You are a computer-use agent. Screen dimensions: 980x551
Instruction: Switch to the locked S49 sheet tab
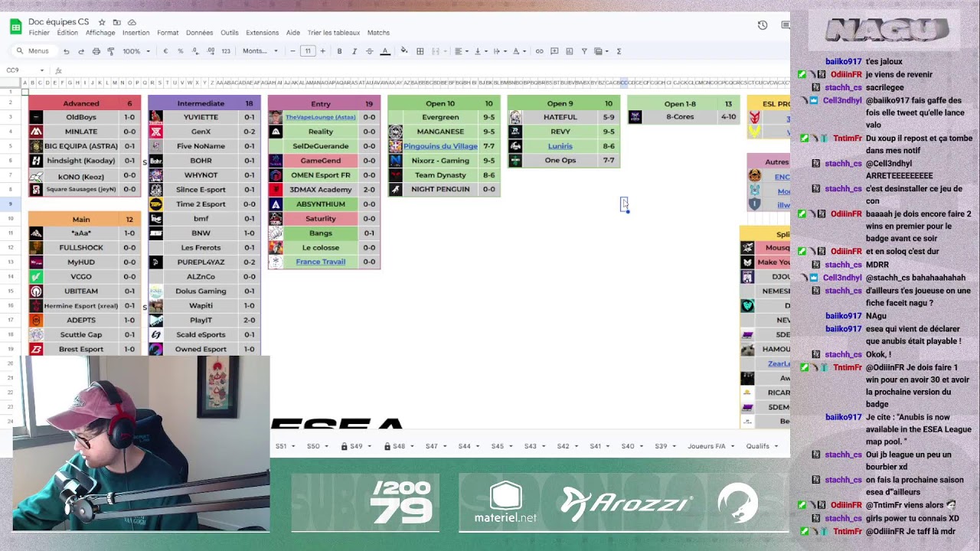tap(356, 446)
